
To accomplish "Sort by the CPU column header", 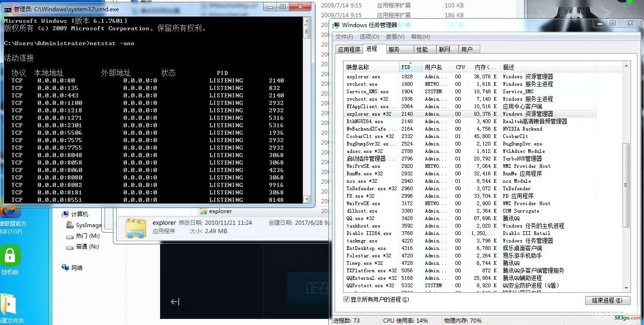I will [x=461, y=67].
